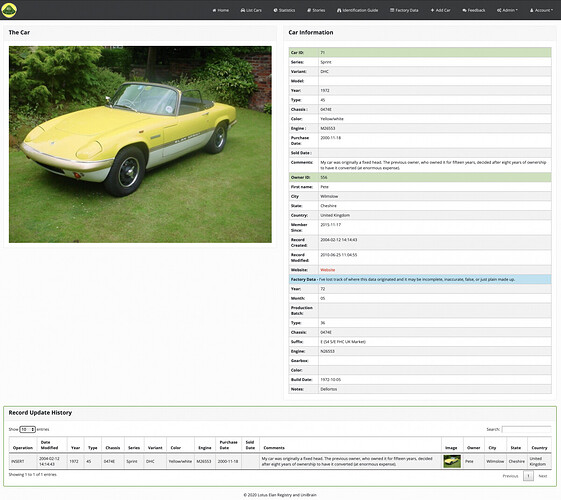Open the Identification Guide
Image resolution: width=561 pixels, height=500 pixels.
[357, 10]
